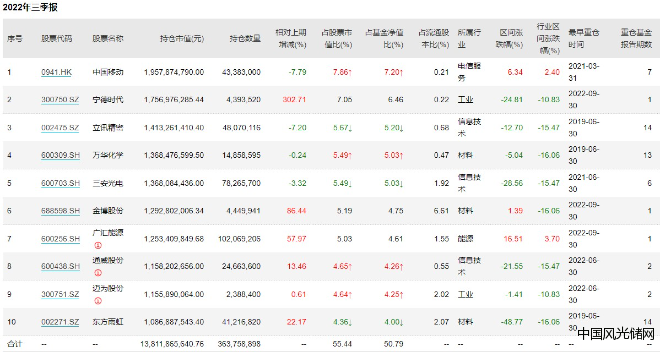Click holding quantity 2,388,400

tap(243, 294)
